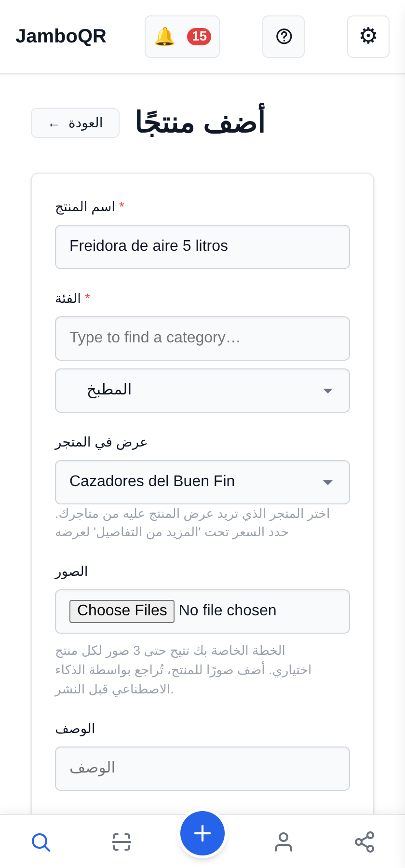
Task: Click the red notification count badge
Action: coord(199,37)
